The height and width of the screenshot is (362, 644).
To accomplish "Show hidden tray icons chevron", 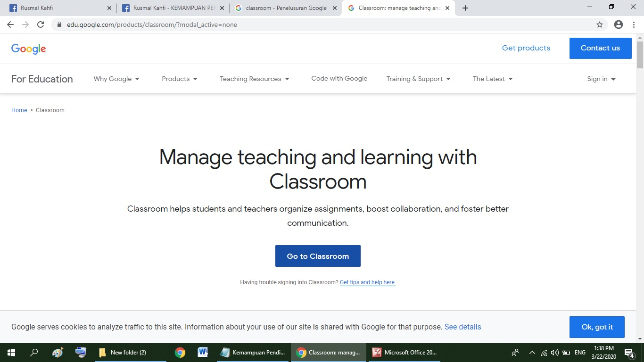I will click(x=532, y=352).
